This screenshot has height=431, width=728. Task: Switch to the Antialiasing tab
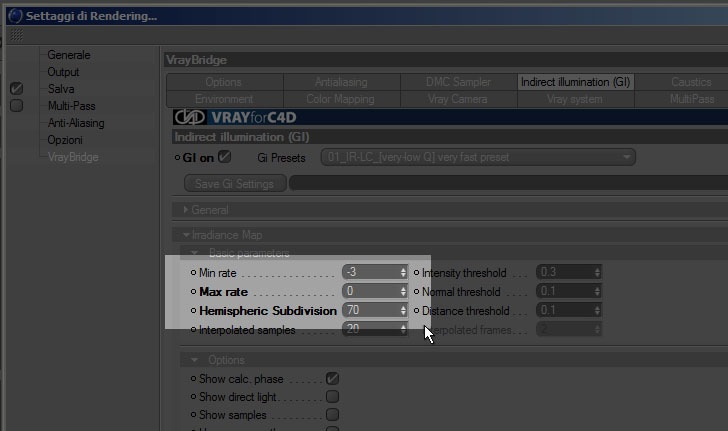(x=342, y=82)
